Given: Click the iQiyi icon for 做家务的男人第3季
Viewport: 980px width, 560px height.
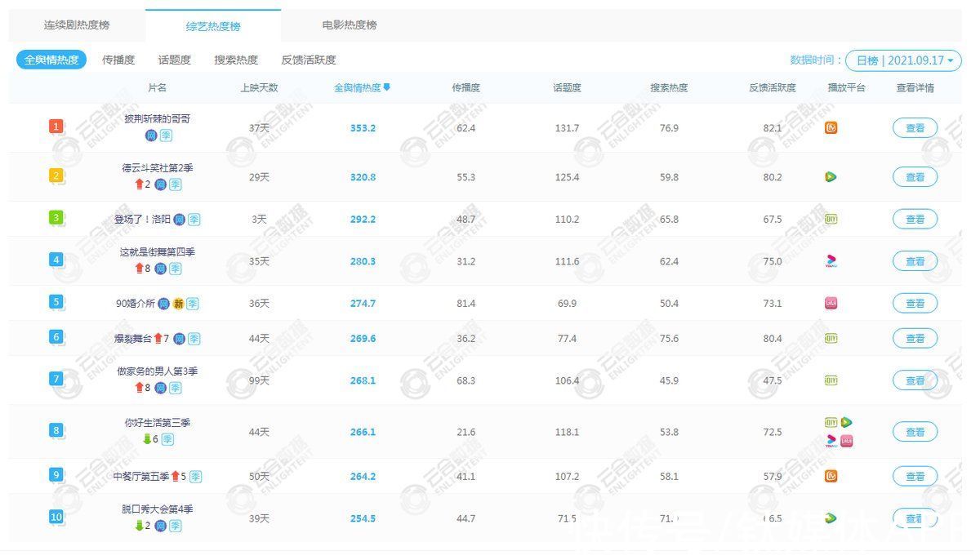Looking at the screenshot, I should click(x=831, y=380).
